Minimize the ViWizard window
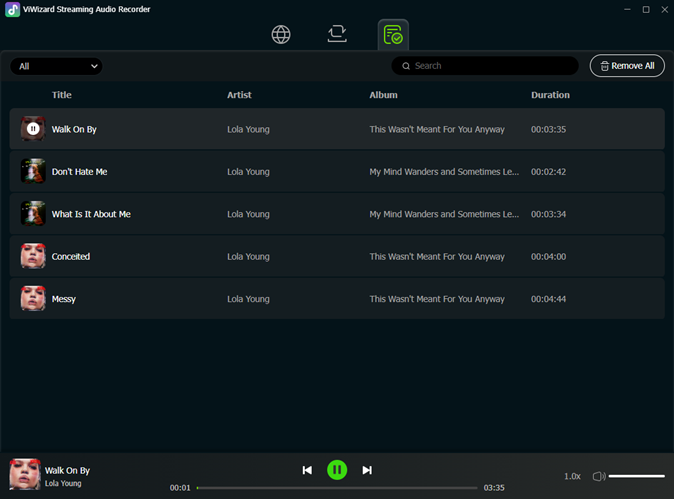This screenshot has height=499, width=674. (x=627, y=9)
